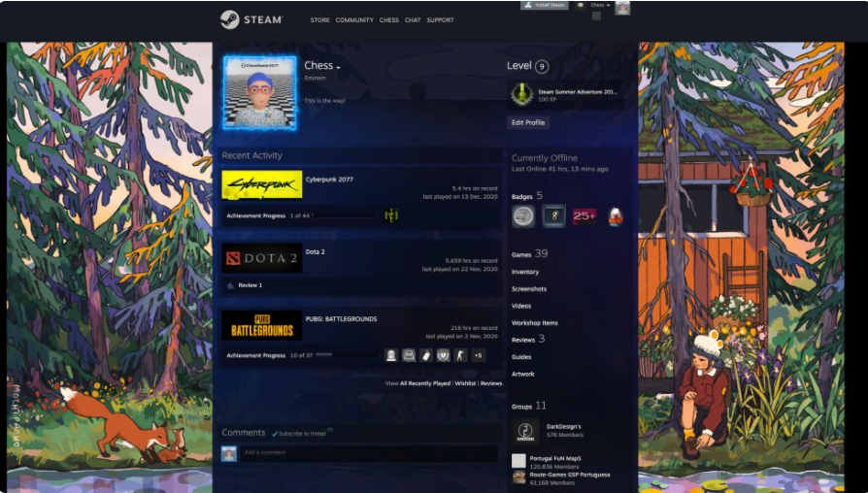Open the 25+ game collector badge

pyautogui.click(x=584, y=215)
